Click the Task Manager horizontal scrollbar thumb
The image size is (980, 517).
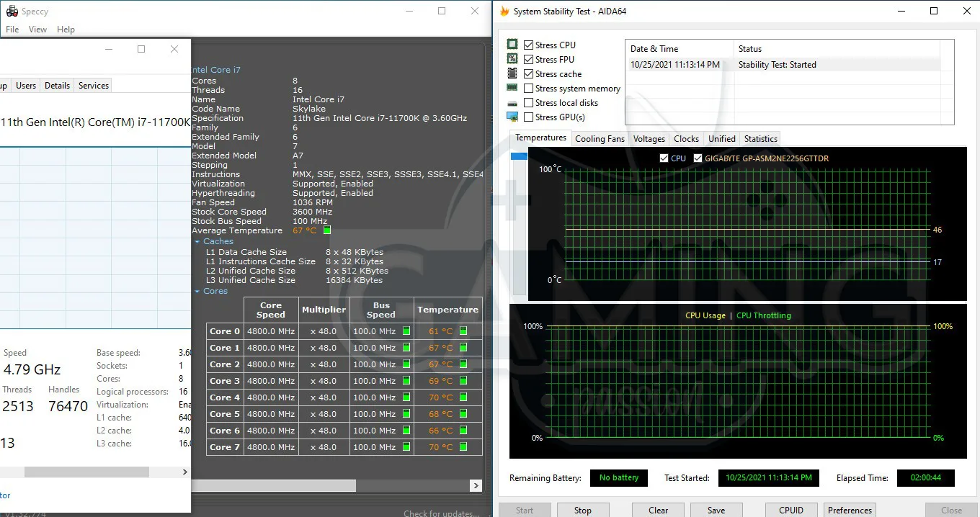[x=86, y=472]
